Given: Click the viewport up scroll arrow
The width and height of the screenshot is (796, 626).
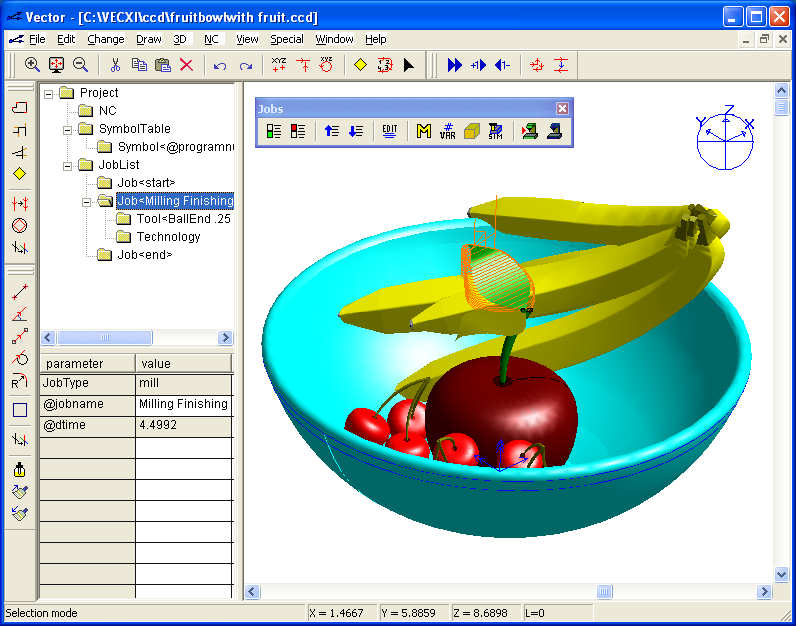Looking at the screenshot, I should [781, 90].
